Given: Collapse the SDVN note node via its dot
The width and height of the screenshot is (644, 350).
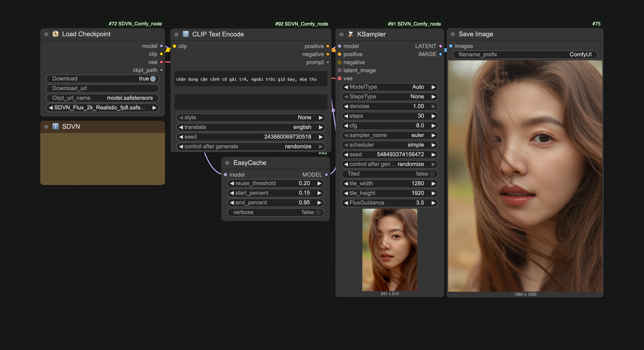Looking at the screenshot, I should 46,127.
